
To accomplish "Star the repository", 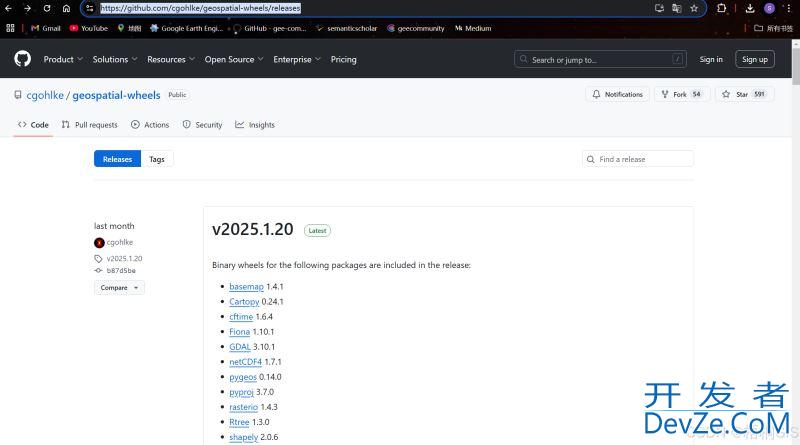I will click(x=744, y=94).
